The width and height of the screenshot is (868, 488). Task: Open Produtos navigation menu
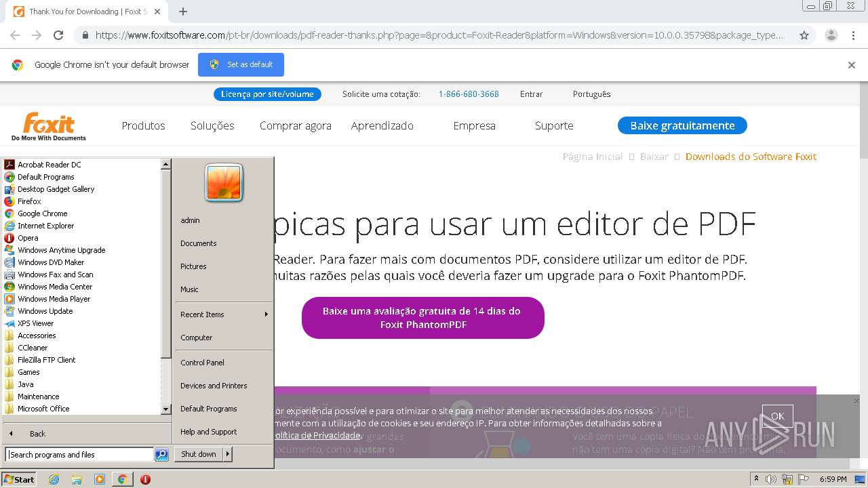click(x=143, y=125)
